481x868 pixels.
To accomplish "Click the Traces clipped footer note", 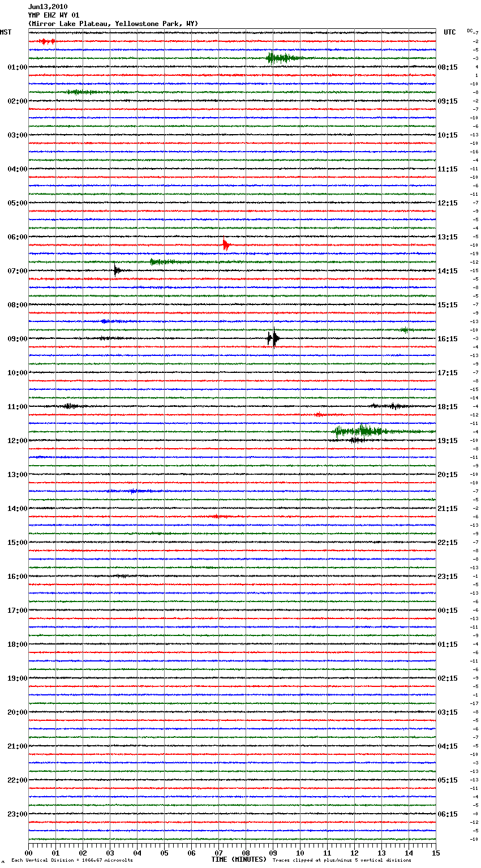I will [342, 860].
